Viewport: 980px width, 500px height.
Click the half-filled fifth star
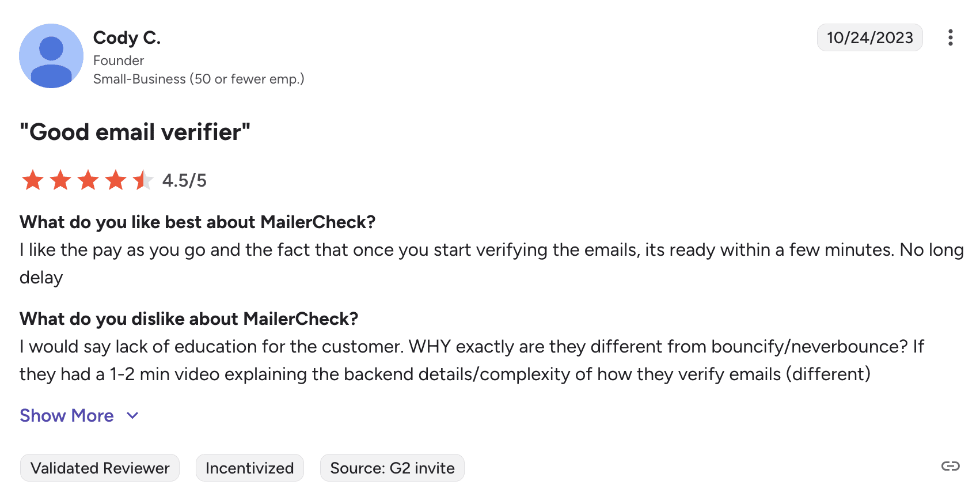point(143,180)
